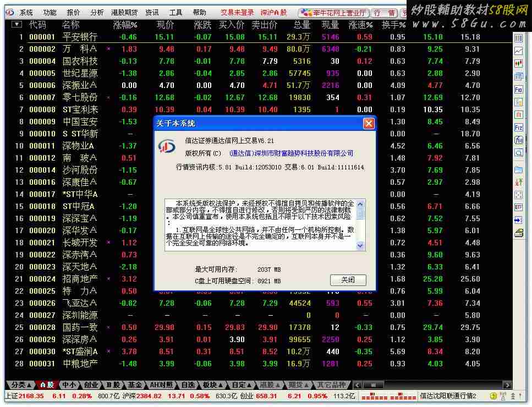Sort by the 现价 column header
Viewport: 532px width, 407px height.
pyautogui.click(x=165, y=25)
